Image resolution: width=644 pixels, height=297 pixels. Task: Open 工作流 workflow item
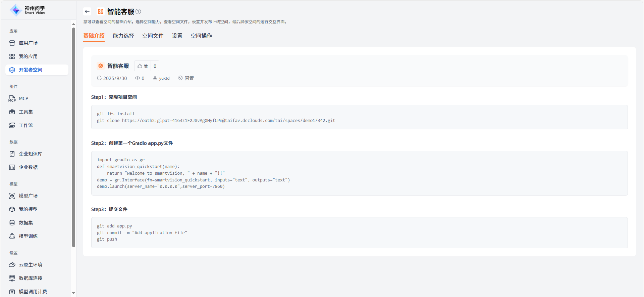[26, 125]
